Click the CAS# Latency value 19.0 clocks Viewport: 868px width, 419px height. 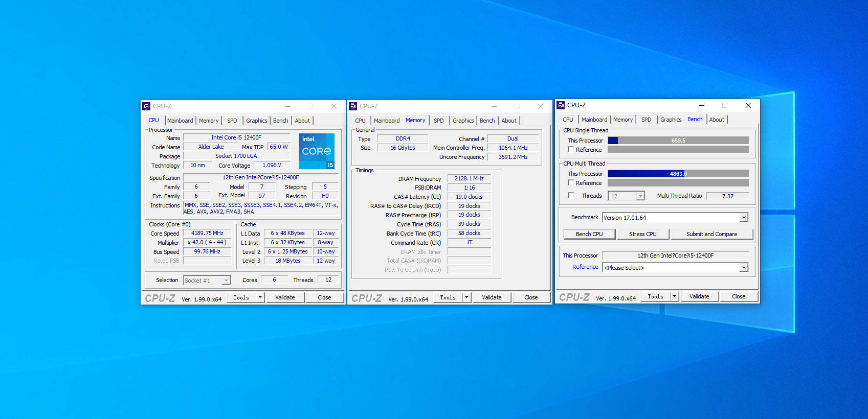pos(469,197)
